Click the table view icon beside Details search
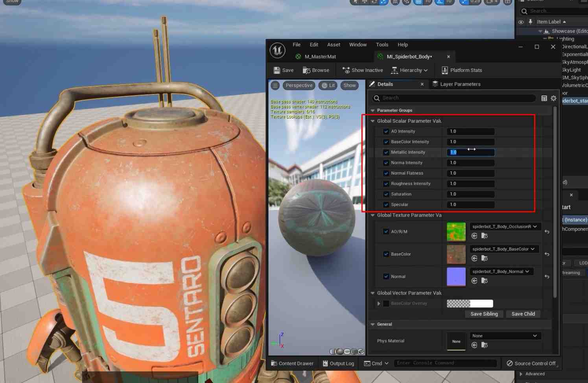This screenshot has width=588, height=383. 544,98
